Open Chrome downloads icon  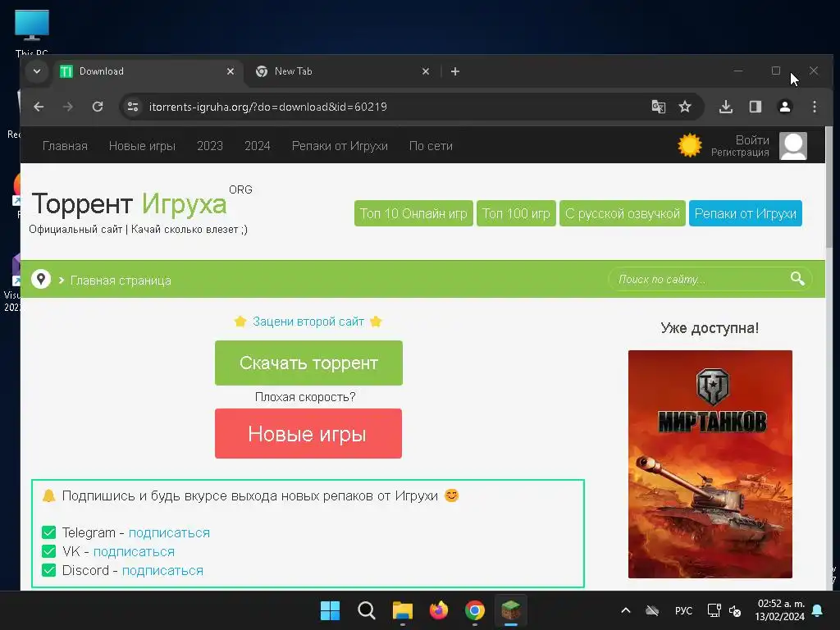pyautogui.click(x=726, y=107)
